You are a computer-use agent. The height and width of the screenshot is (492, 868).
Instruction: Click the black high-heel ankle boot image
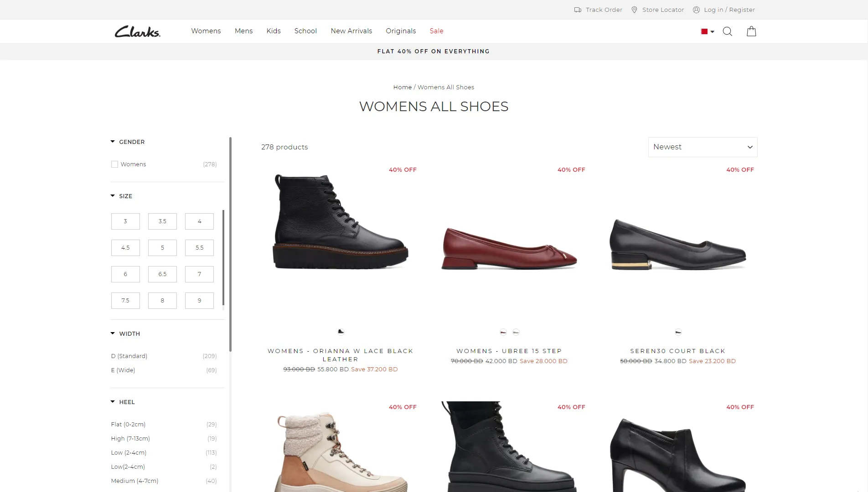click(678, 455)
